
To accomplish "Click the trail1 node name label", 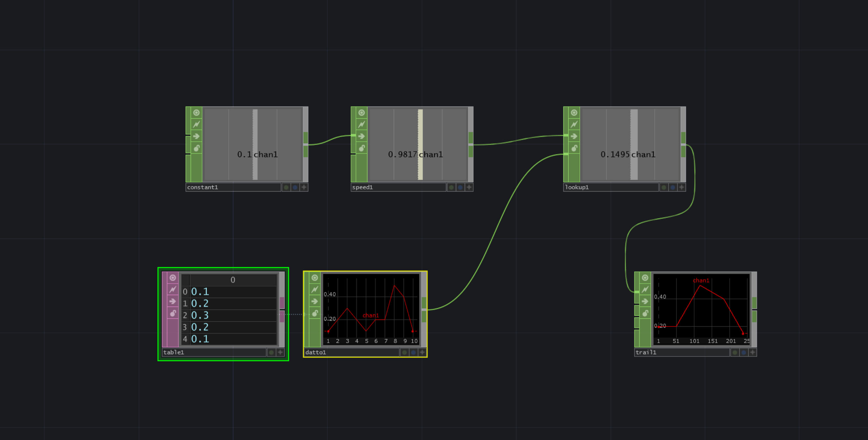I will [682, 352].
